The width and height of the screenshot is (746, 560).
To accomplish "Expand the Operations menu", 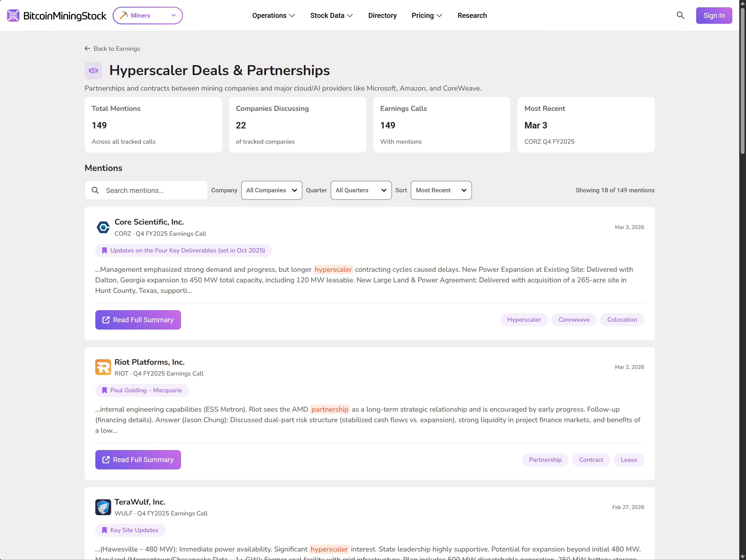I will click(x=273, y=16).
